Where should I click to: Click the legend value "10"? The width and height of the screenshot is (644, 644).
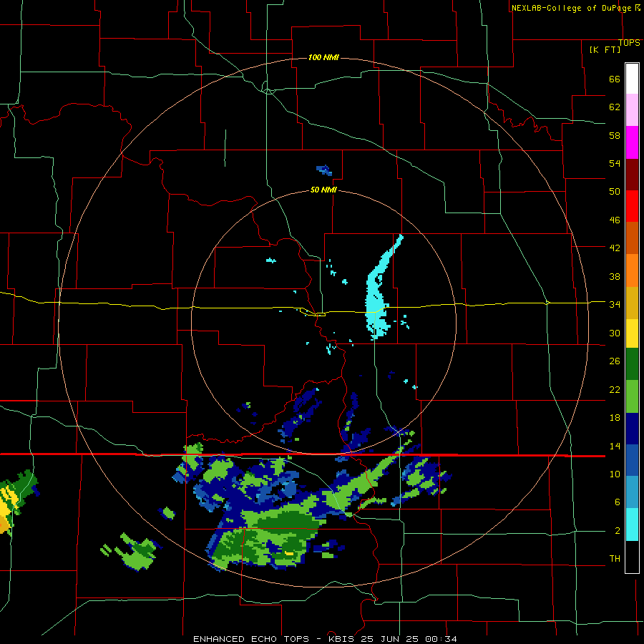(x=615, y=474)
